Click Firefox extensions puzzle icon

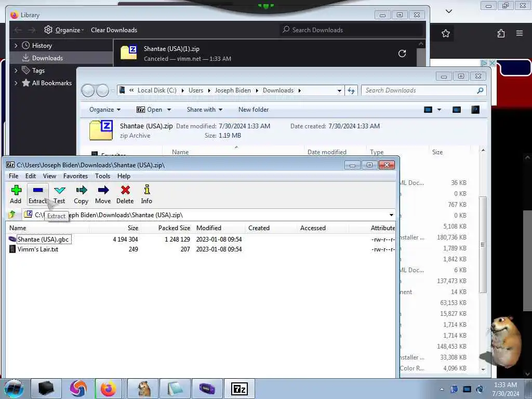pyautogui.click(x=501, y=33)
